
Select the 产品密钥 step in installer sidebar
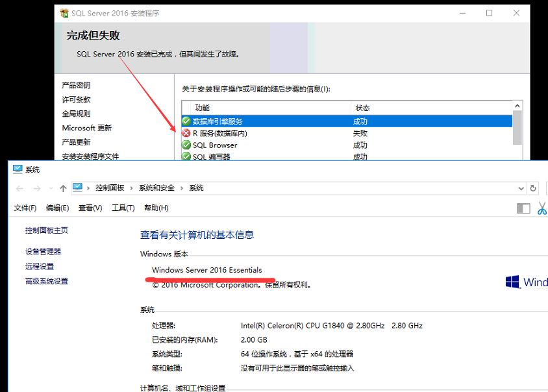coord(76,85)
